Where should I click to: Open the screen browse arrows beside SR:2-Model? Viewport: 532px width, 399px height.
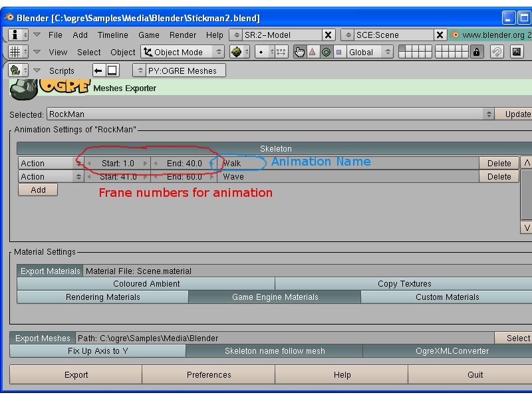tap(237, 35)
